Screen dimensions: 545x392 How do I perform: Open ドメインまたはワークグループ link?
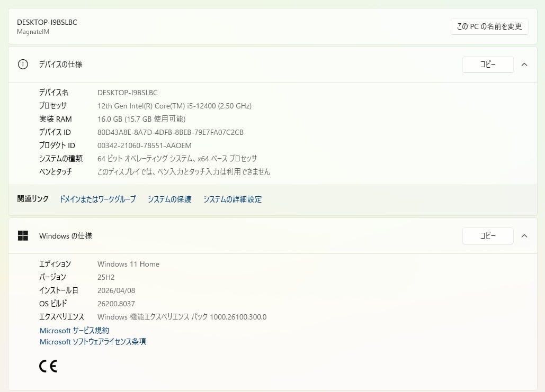click(x=97, y=199)
